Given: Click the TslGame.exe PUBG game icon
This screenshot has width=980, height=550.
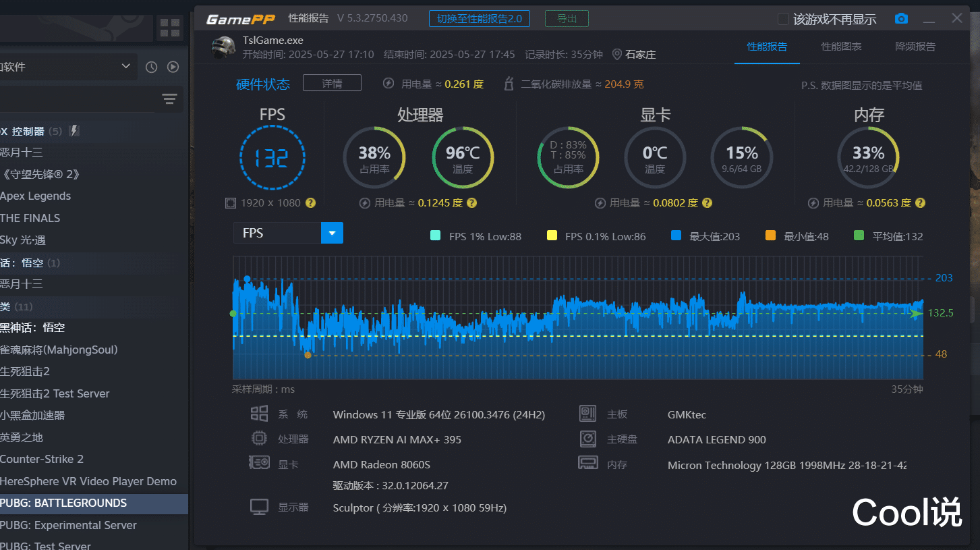Looking at the screenshot, I should pos(223,47).
